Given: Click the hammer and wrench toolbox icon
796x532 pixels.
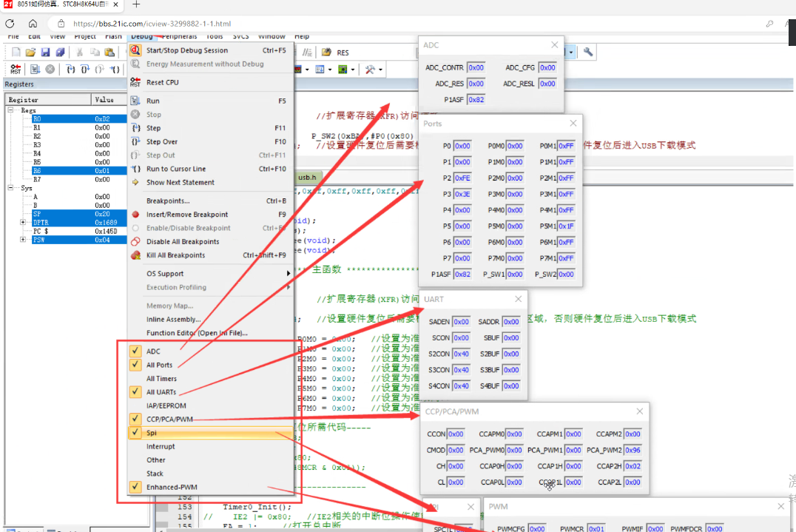Looking at the screenshot, I should pyautogui.click(x=370, y=69).
